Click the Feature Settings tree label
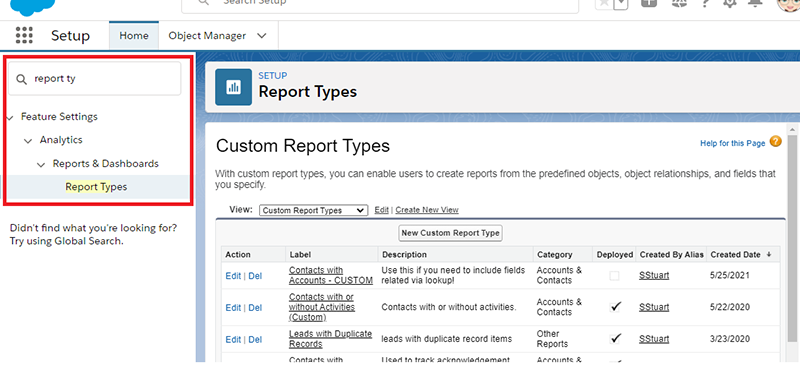The width and height of the screenshot is (800, 373). click(59, 117)
